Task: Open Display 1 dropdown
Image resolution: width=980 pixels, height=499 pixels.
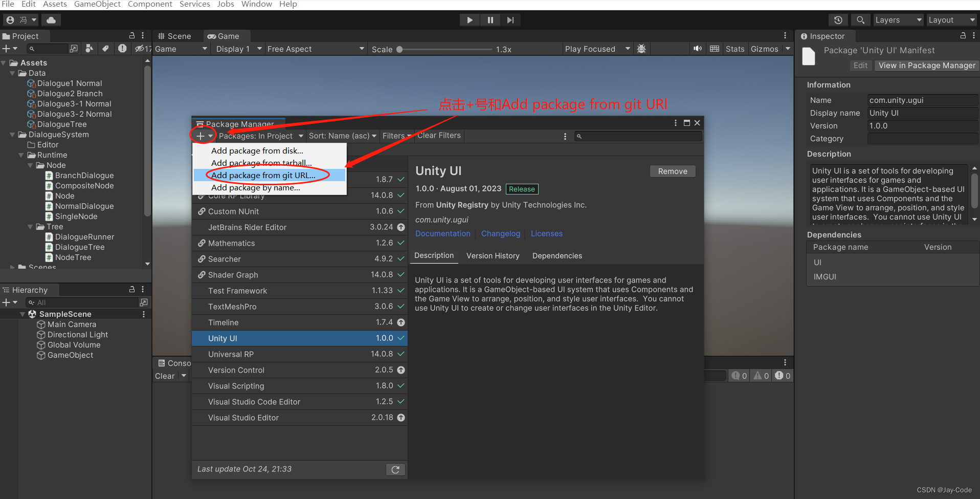Action: pos(238,49)
